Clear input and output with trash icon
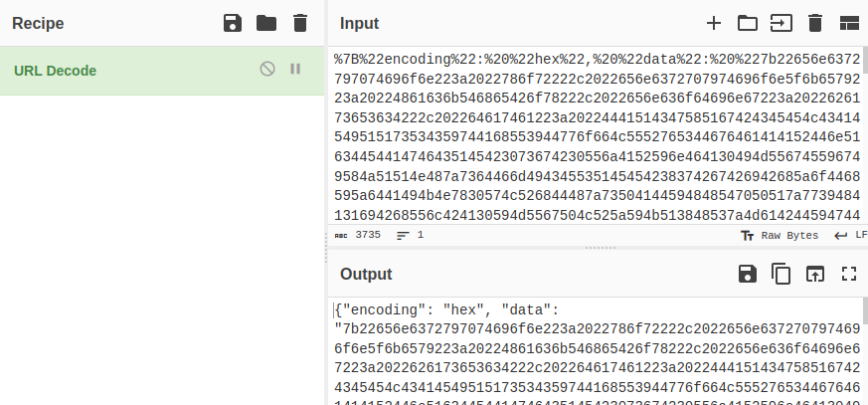 (814, 23)
